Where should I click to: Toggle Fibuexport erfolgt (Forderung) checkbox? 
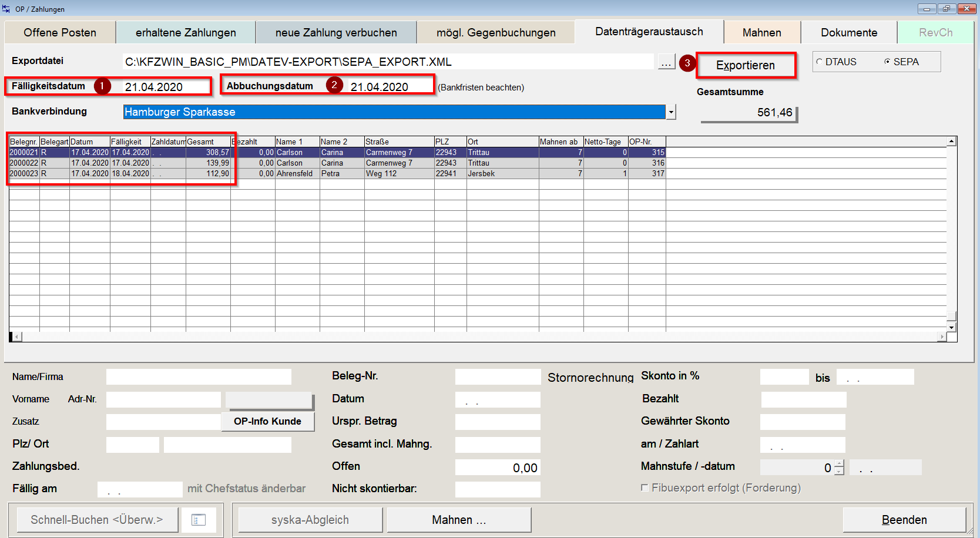[645, 487]
